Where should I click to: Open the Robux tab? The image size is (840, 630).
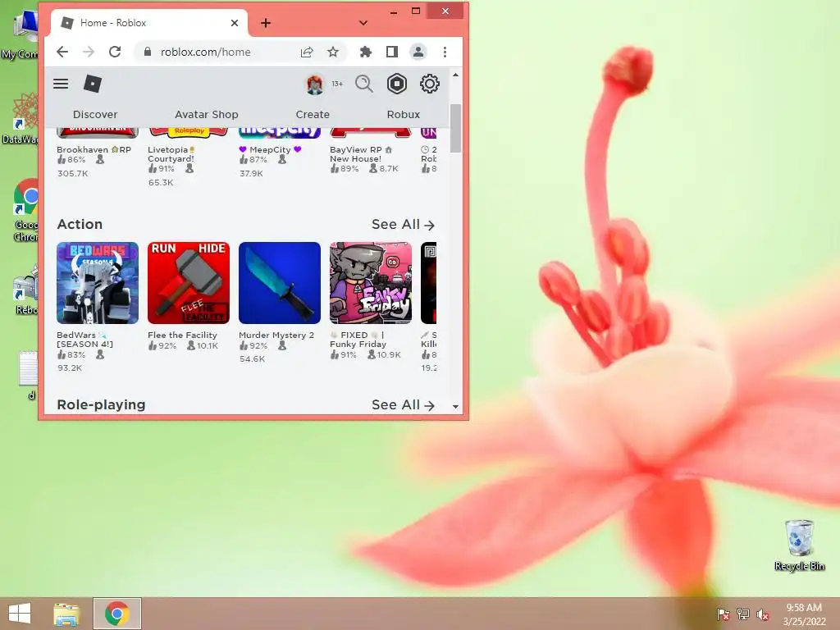pos(404,115)
